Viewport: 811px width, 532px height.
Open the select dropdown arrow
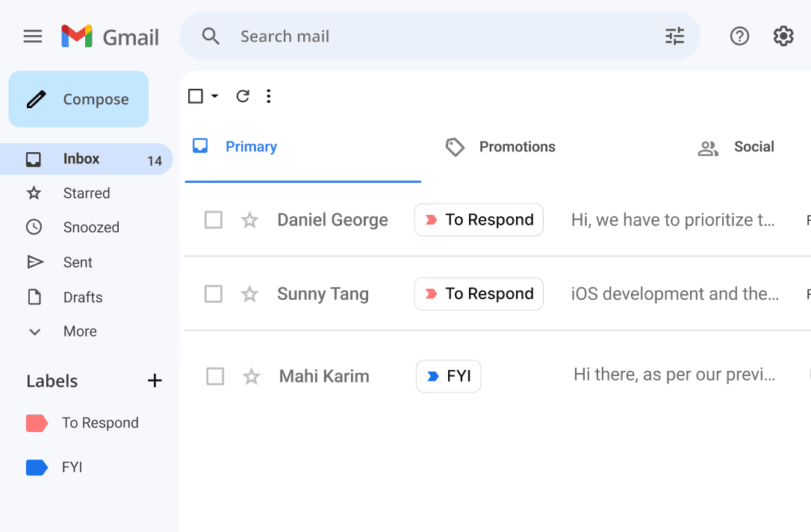pos(214,96)
